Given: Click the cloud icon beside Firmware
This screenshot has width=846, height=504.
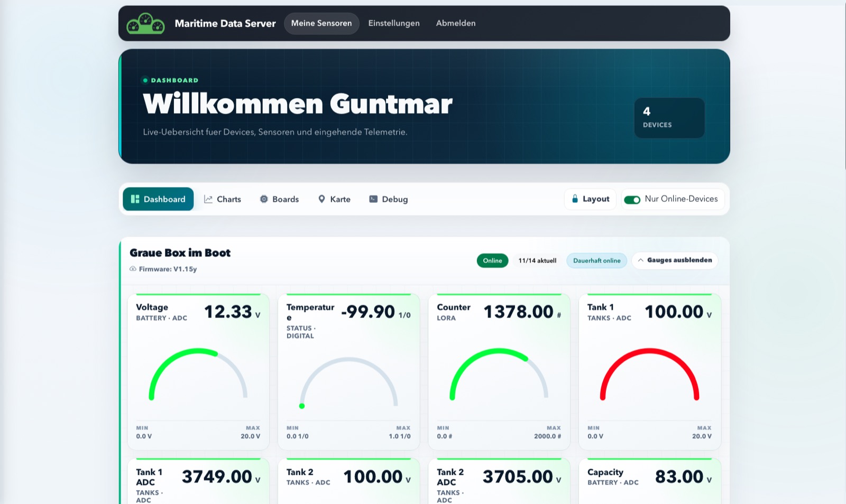Looking at the screenshot, I should 133,269.
